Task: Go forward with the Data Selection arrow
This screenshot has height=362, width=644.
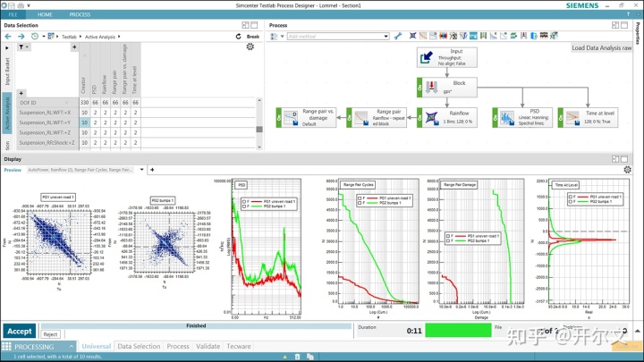Action: tap(21, 37)
